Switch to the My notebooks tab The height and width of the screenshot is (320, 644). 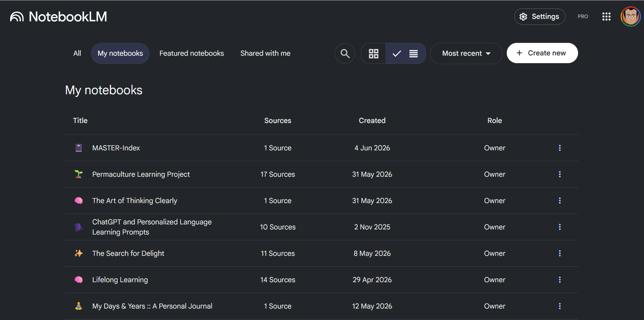pos(120,53)
